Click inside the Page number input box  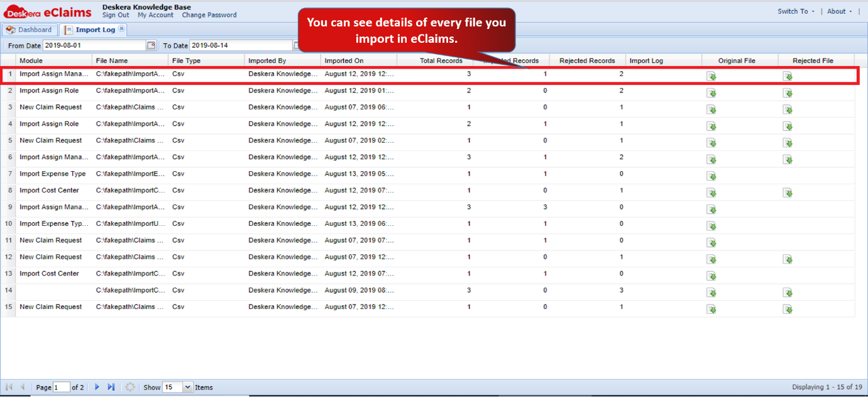[x=63, y=387]
